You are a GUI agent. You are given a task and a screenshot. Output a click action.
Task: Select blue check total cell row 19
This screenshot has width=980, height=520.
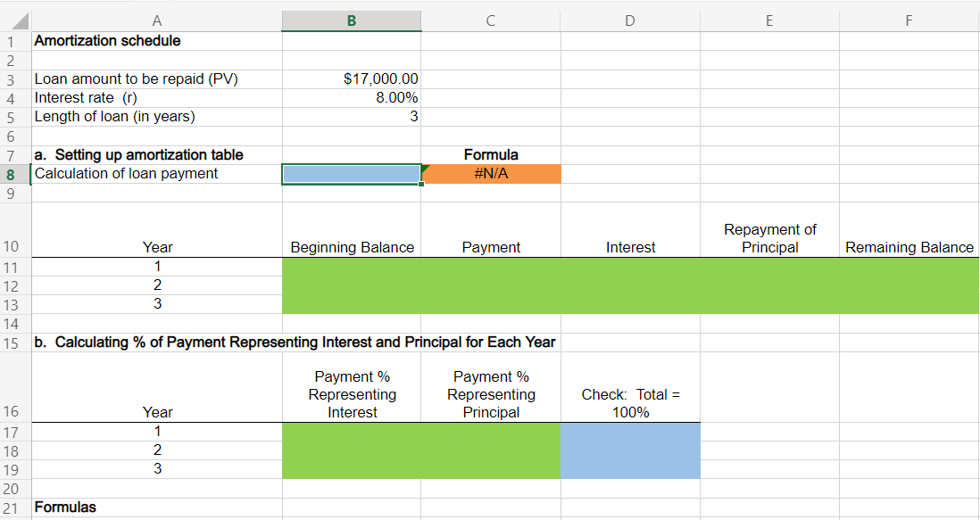coord(630,469)
